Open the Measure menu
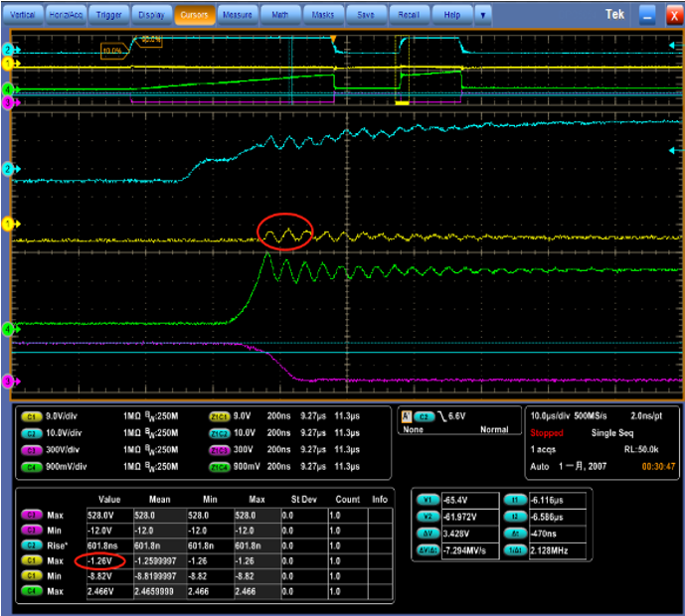The width and height of the screenshot is (685, 616). 238,15
